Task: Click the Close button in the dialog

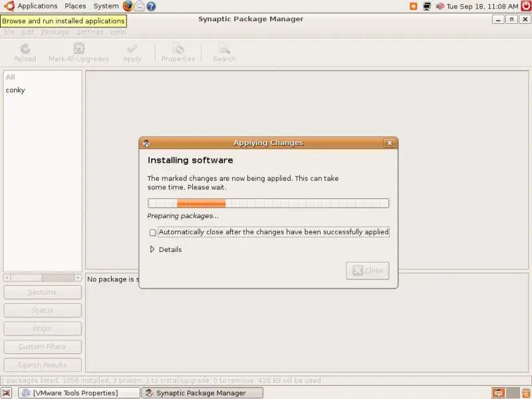Action: coord(368,271)
